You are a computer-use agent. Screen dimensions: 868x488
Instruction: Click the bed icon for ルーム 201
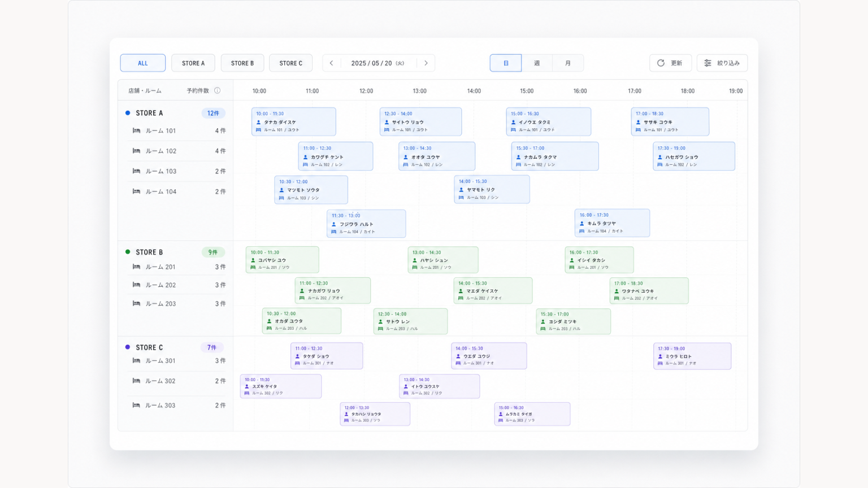pyautogui.click(x=136, y=267)
